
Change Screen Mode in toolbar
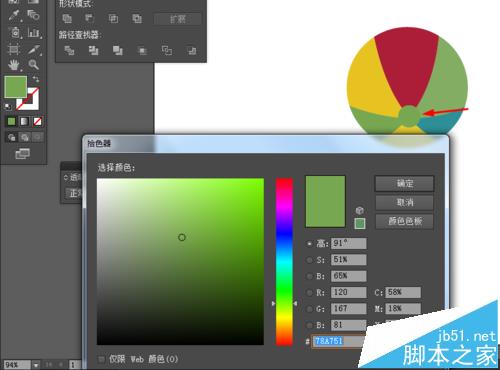22,154
